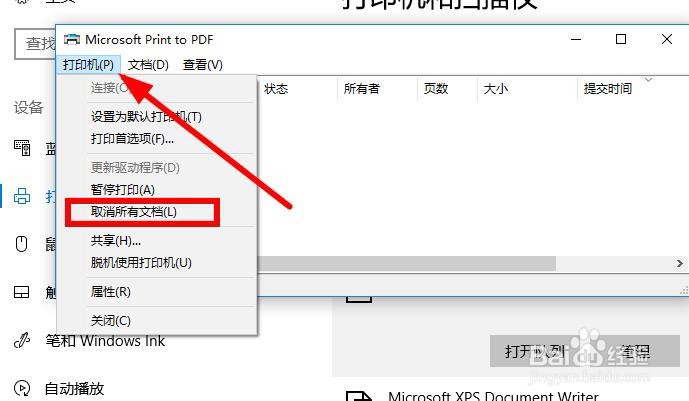Open the 打印机(P) menu

[x=88, y=65]
